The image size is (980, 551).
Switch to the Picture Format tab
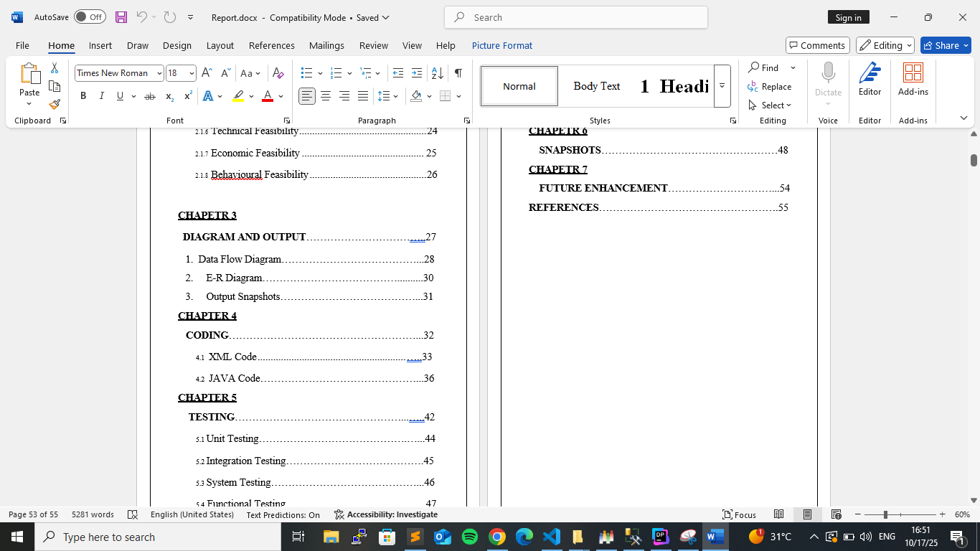coord(501,45)
